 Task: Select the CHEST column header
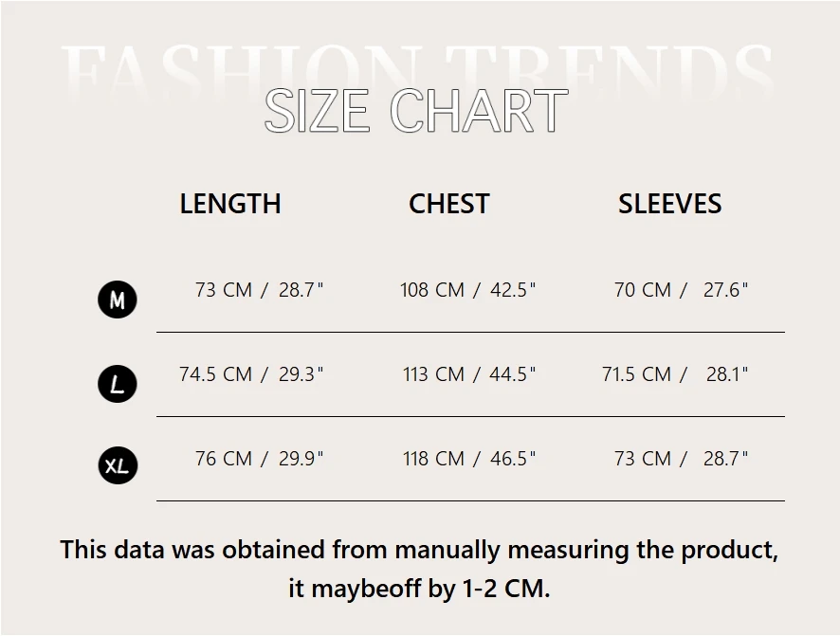click(x=448, y=204)
